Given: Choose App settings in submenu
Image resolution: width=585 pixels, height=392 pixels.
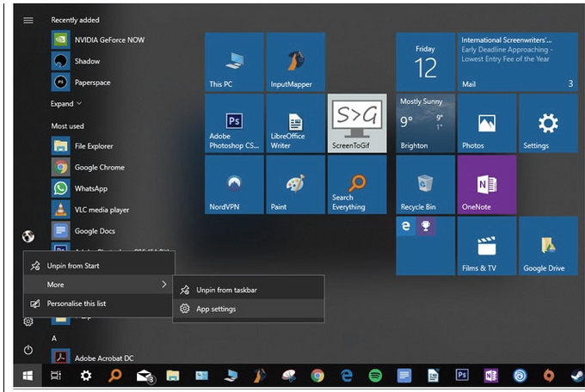Looking at the screenshot, I should click(249, 309).
